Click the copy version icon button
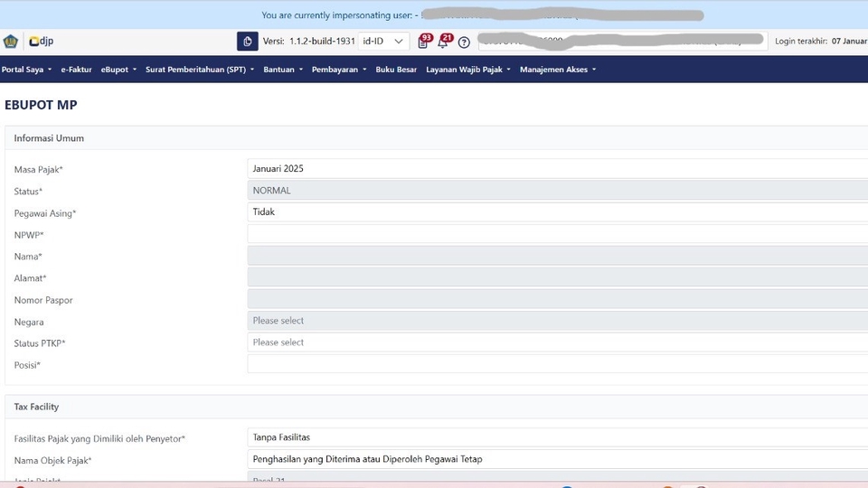The width and height of the screenshot is (868, 488). tap(247, 42)
